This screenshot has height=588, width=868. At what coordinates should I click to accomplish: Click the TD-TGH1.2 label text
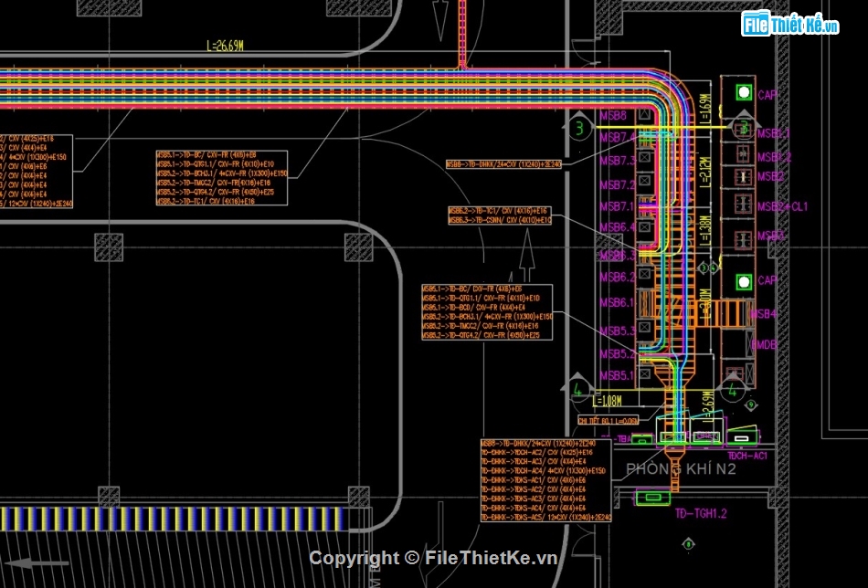pyautogui.click(x=701, y=513)
